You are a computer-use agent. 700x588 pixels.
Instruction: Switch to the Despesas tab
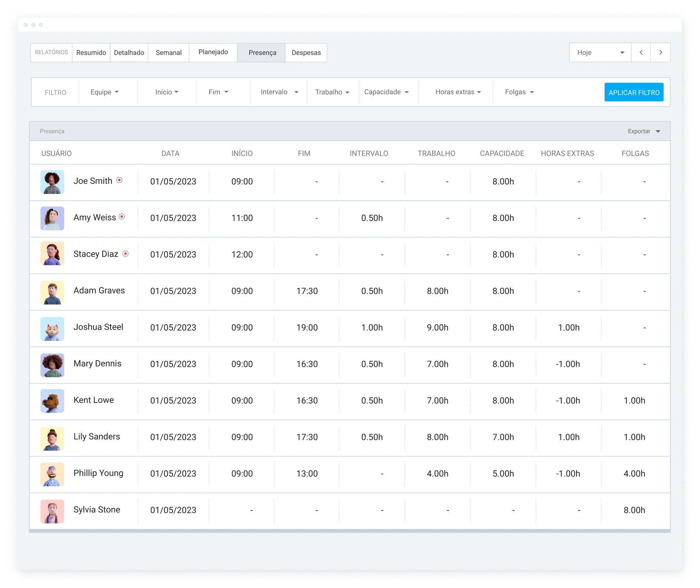(x=306, y=52)
